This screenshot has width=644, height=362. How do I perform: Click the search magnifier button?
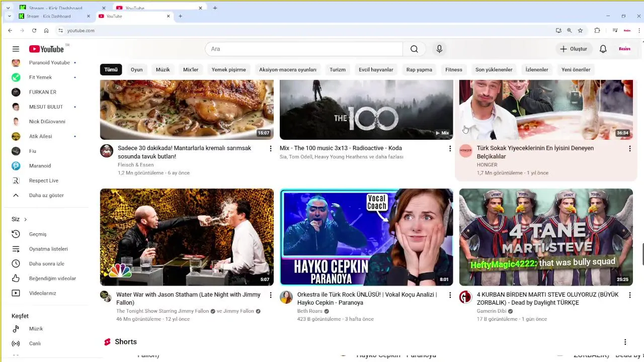click(414, 49)
